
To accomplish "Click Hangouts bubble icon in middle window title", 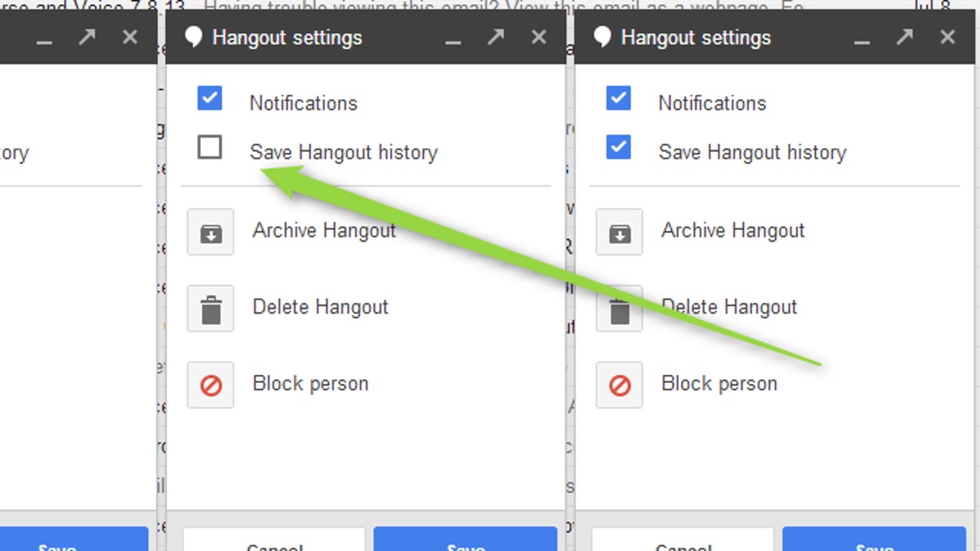I will (x=193, y=38).
